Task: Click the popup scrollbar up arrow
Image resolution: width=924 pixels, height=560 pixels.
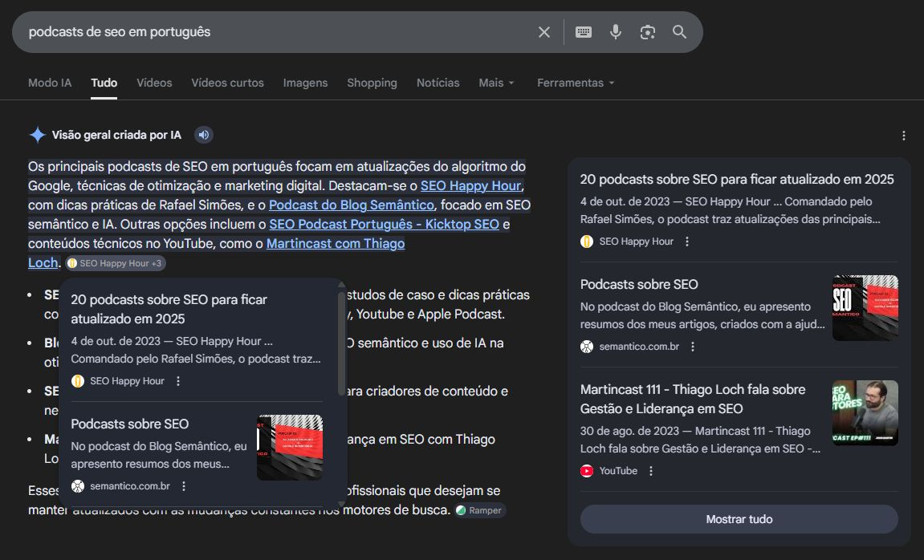Action: pos(341,285)
